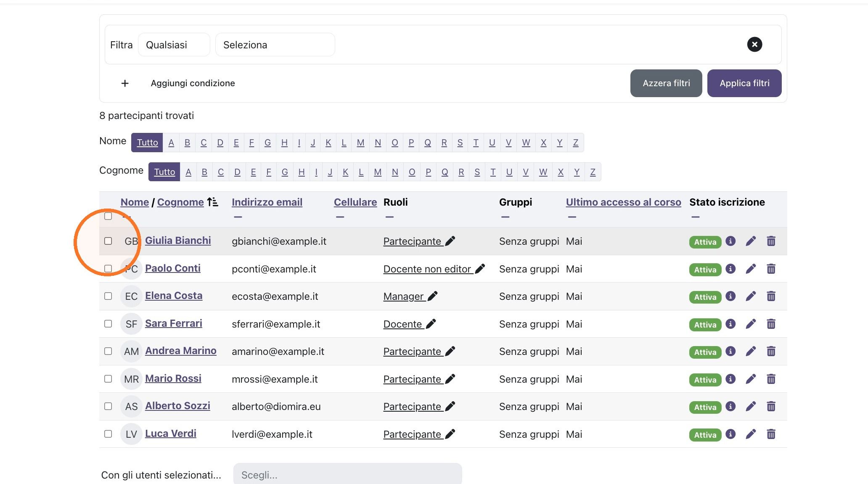Delete enrolment trash icon for Andrea Marino

pyautogui.click(x=771, y=351)
